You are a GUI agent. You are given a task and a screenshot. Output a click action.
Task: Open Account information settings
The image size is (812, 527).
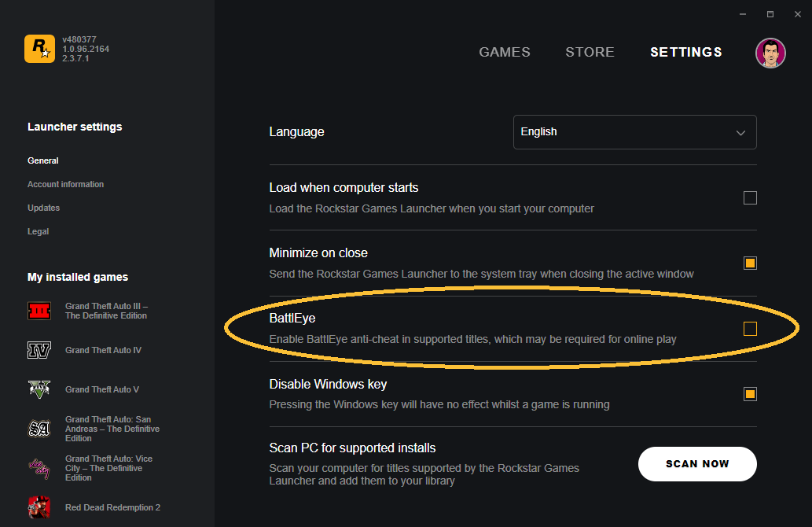[66, 185]
